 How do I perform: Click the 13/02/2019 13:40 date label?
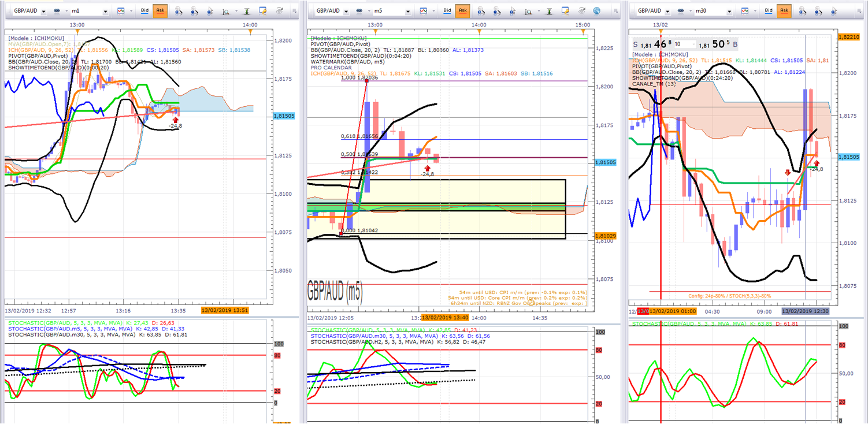coord(444,317)
